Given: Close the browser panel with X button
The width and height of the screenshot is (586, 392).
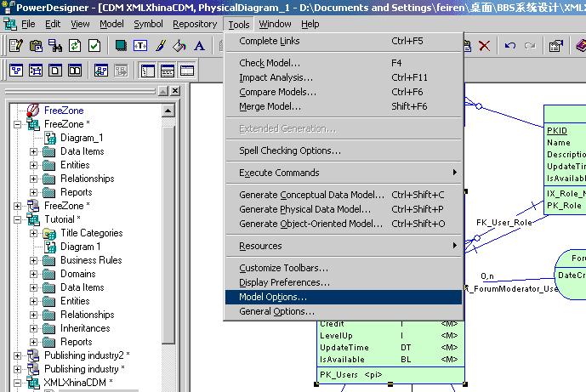Looking at the screenshot, I should [x=175, y=91].
